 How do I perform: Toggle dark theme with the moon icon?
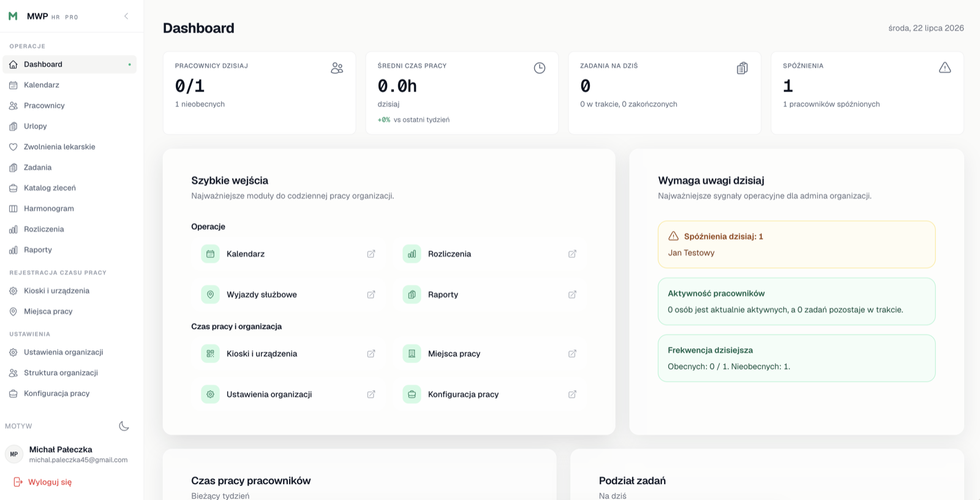pyautogui.click(x=124, y=426)
